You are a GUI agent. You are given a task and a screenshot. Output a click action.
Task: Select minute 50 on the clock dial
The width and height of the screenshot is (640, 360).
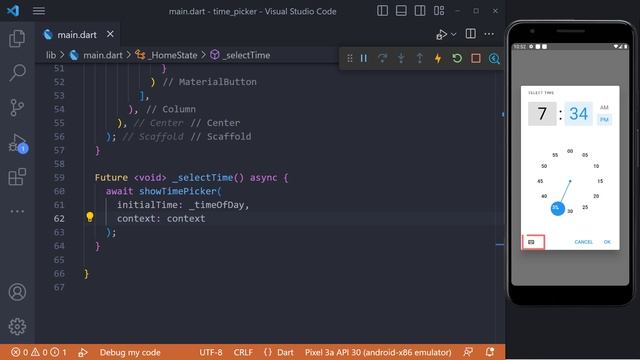pyautogui.click(x=544, y=166)
